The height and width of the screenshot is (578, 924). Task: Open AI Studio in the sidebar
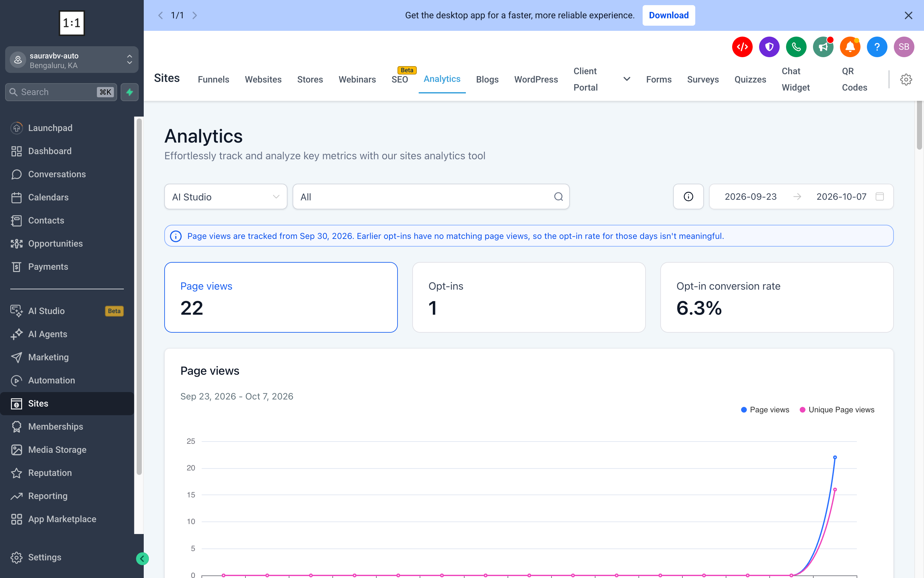pyautogui.click(x=67, y=311)
